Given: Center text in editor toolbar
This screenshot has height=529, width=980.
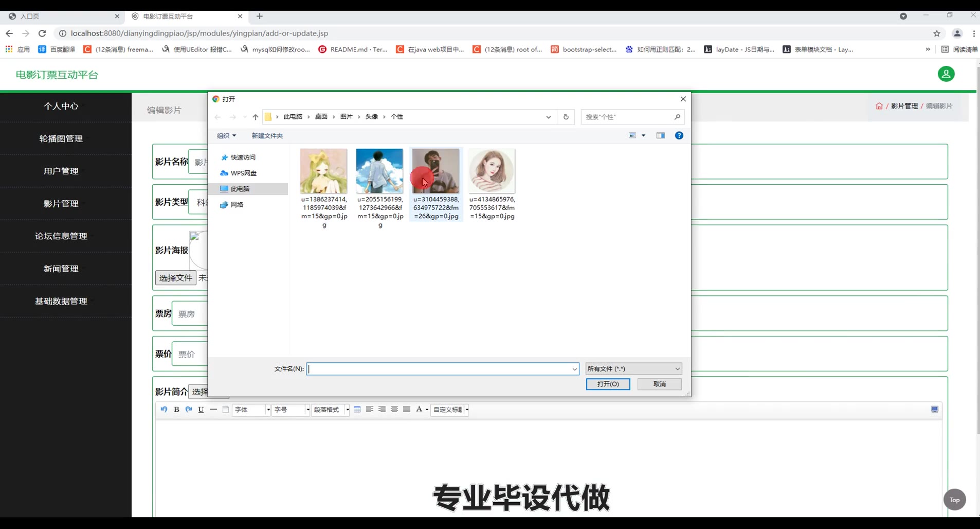Looking at the screenshot, I should tap(394, 410).
